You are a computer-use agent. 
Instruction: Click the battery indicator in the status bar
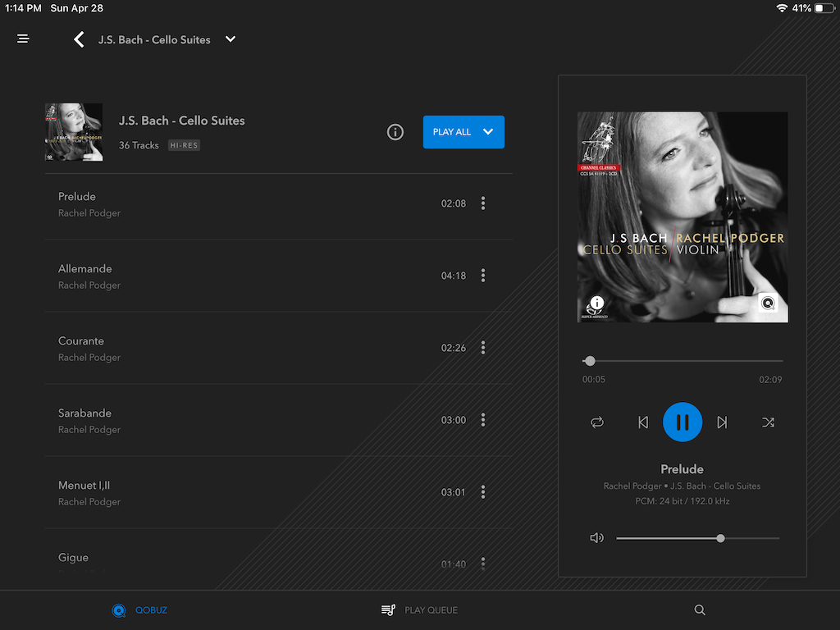click(824, 8)
